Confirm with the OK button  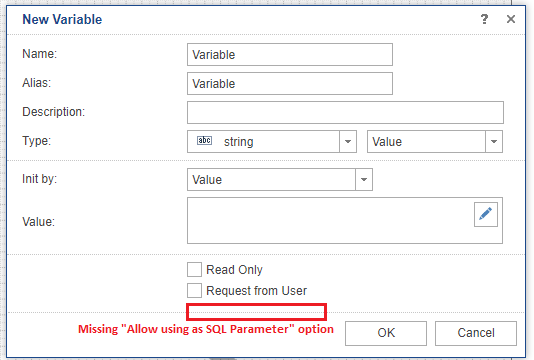386,333
